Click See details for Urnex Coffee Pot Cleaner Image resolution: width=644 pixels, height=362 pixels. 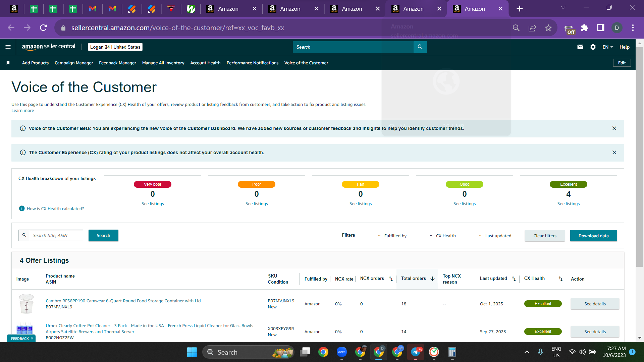[x=595, y=331]
